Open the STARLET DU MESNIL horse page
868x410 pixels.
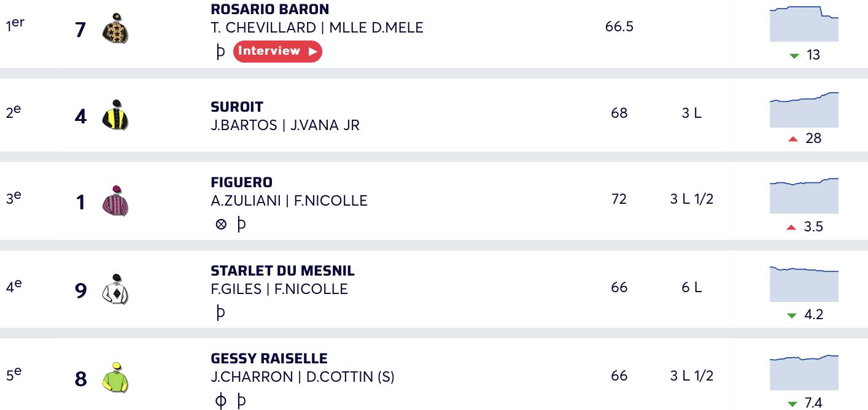point(282,271)
